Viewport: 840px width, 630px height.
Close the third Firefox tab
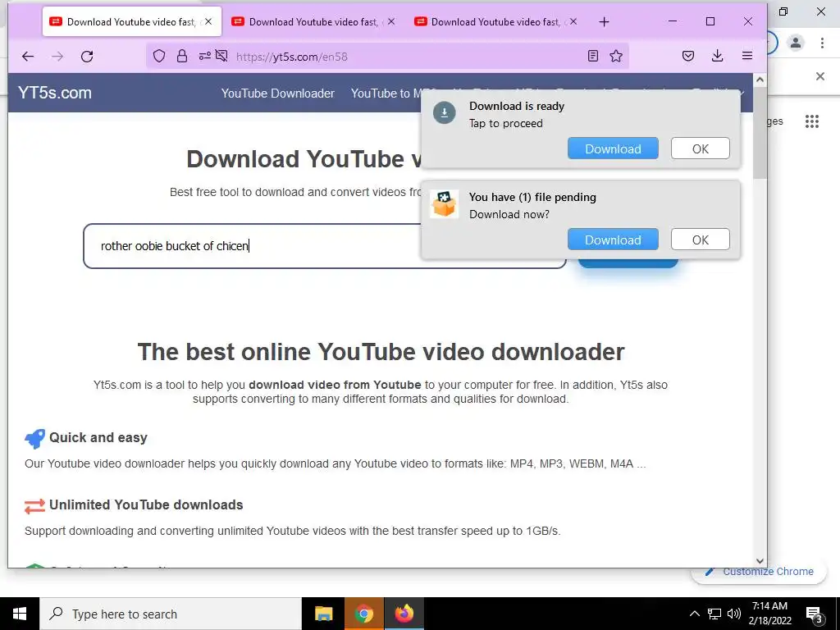(x=573, y=22)
